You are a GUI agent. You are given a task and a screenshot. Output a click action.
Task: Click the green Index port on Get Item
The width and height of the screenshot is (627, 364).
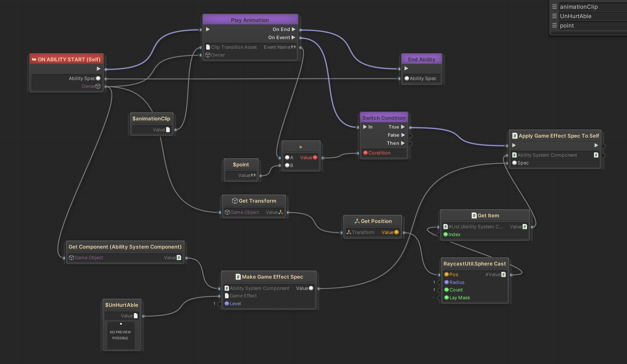pyautogui.click(x=445, y=234)
